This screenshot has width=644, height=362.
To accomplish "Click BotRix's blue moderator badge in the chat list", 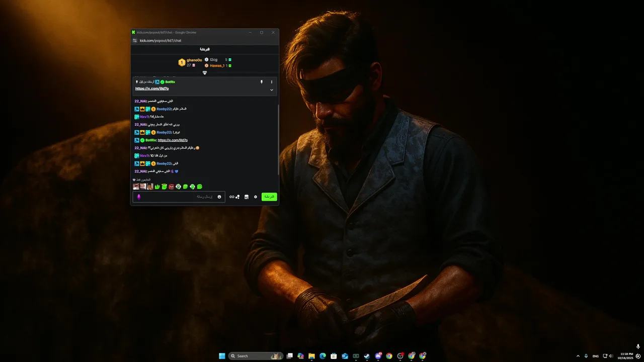I will 137,140.
